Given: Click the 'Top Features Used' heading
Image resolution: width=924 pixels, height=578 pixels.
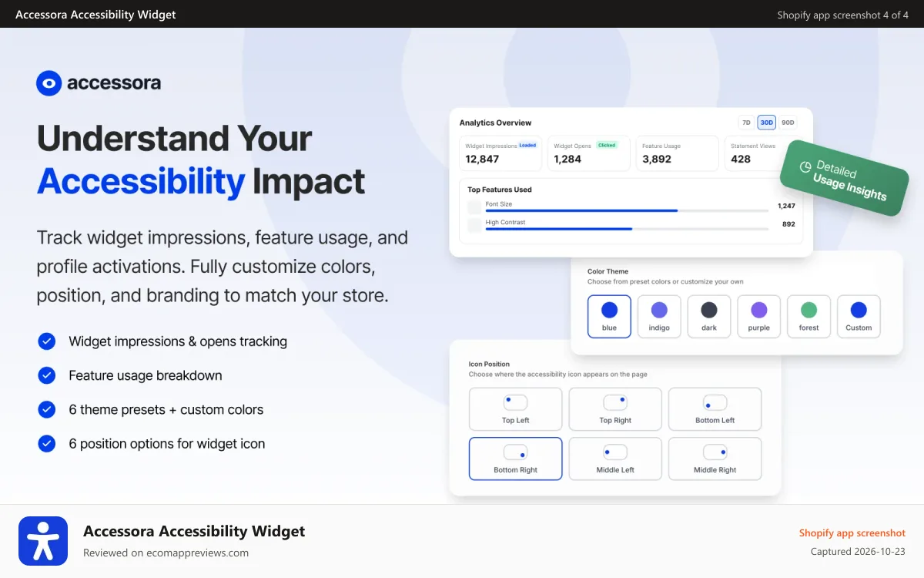Looking at the screenshot, I should [x=500, y=190].
